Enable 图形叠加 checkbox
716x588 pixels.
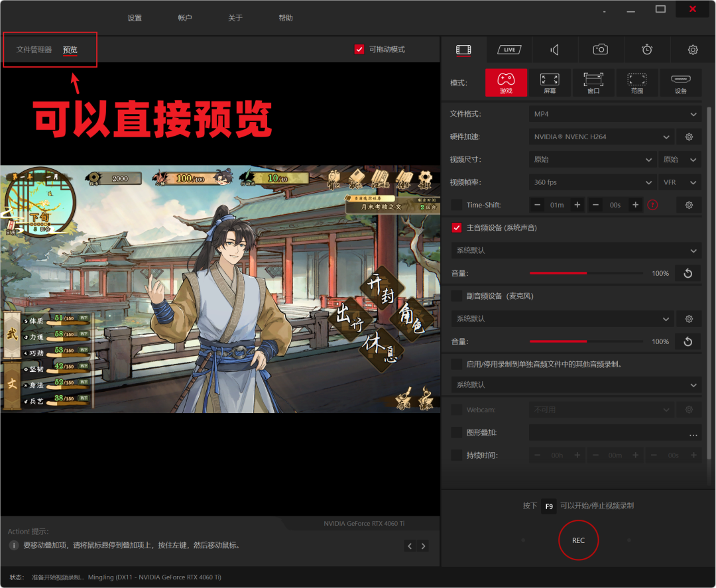[457, 432]
